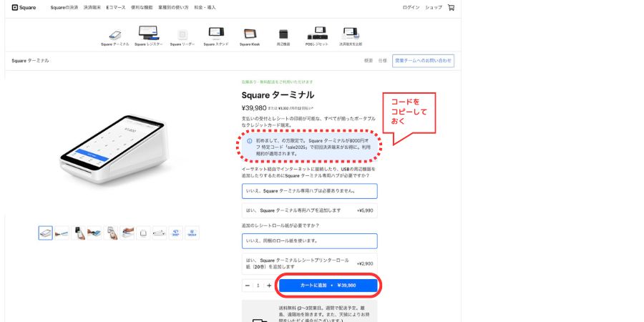Screen dimensions: 644x322
Task: Show thumbnail of the terminal front view
Action: tap(143, 233)
